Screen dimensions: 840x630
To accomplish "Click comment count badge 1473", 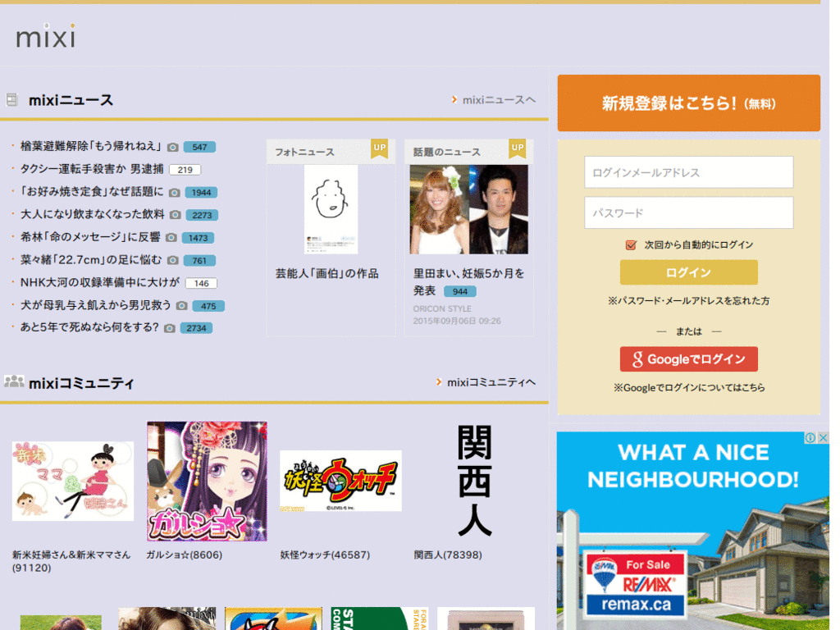I will pos(198,238).
